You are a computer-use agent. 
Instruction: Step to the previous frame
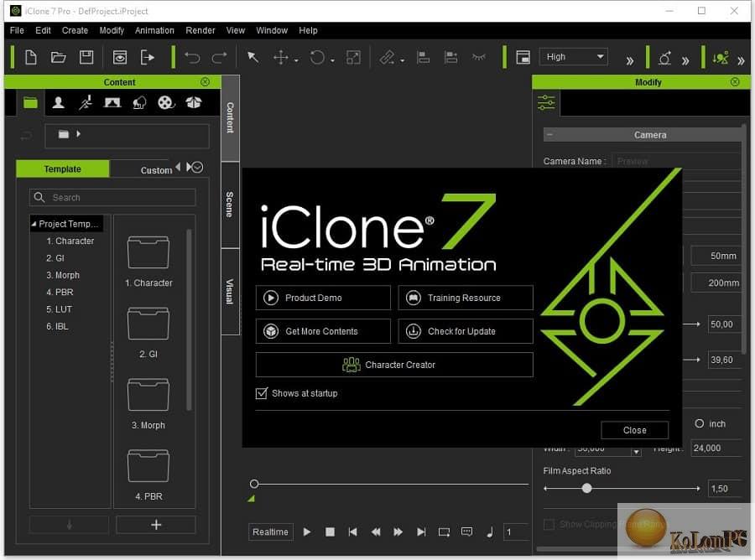click(x=376, y=532)
